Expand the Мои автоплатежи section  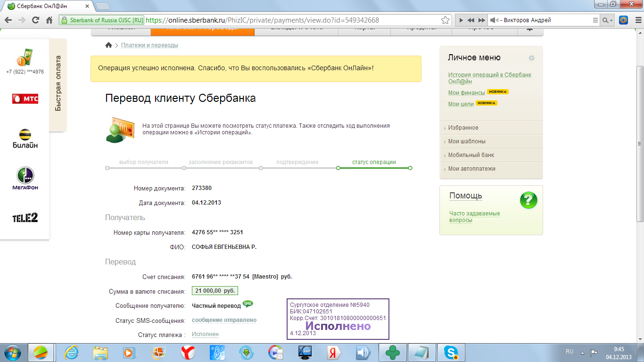[x=491, y=169]
